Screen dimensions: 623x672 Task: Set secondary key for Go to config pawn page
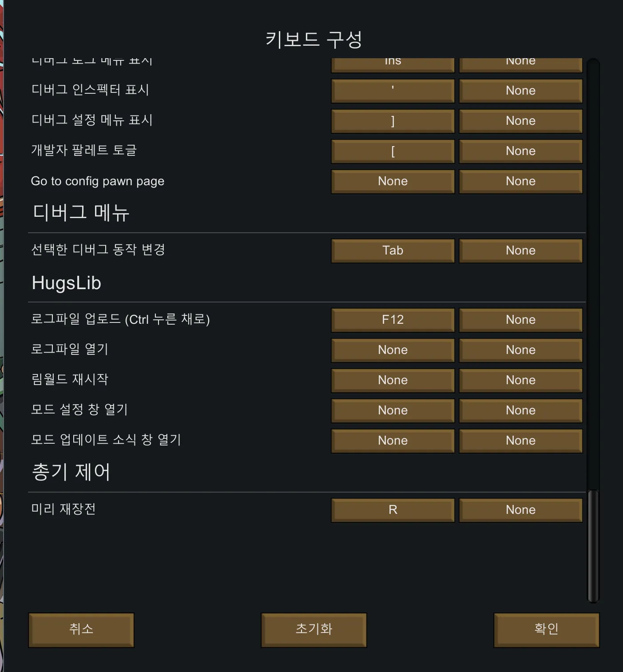[x=520, y=181]
